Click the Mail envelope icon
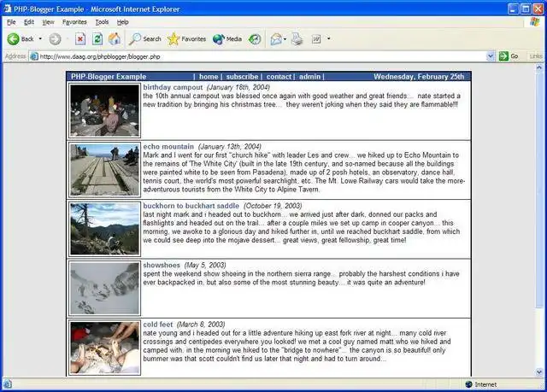Image resolution: width=547 pixels, height=392 pixels. (276, 39)
